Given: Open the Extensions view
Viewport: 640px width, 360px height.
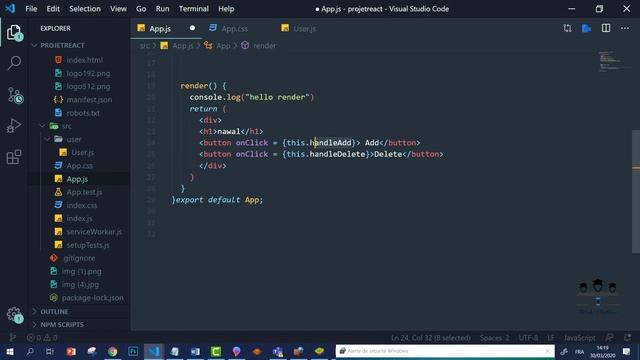Looking at the screenshot, I should (14, 157).
